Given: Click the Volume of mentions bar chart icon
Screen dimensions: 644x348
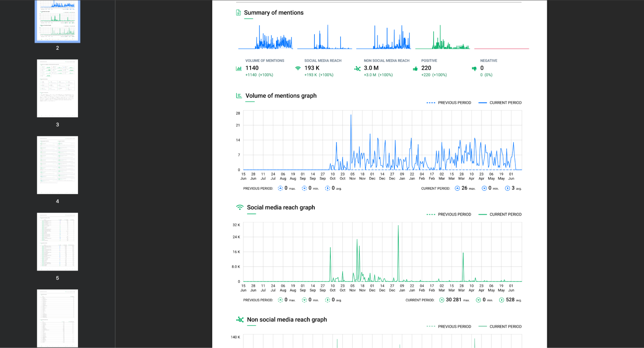Looking at the screenshot, I should 239,68.
